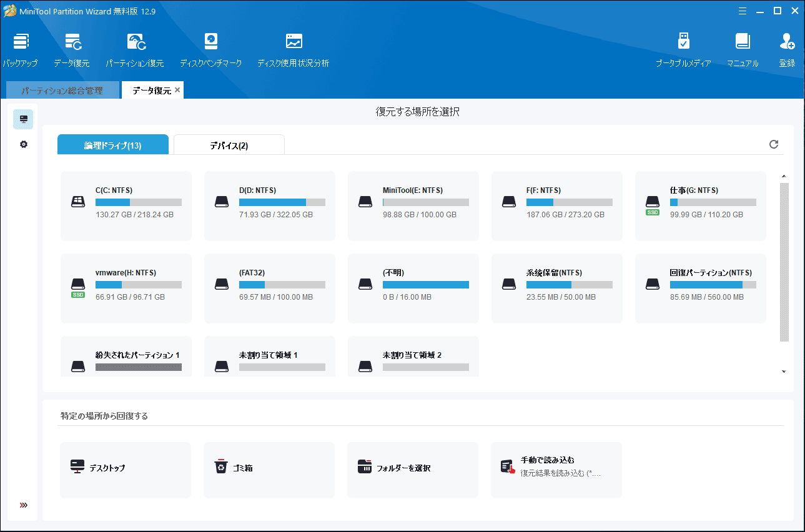The width and height of the screenshot is (805, 532).
Task: Click the text 23.55 MB / 50.00 MB
Action: click(561, 297)
